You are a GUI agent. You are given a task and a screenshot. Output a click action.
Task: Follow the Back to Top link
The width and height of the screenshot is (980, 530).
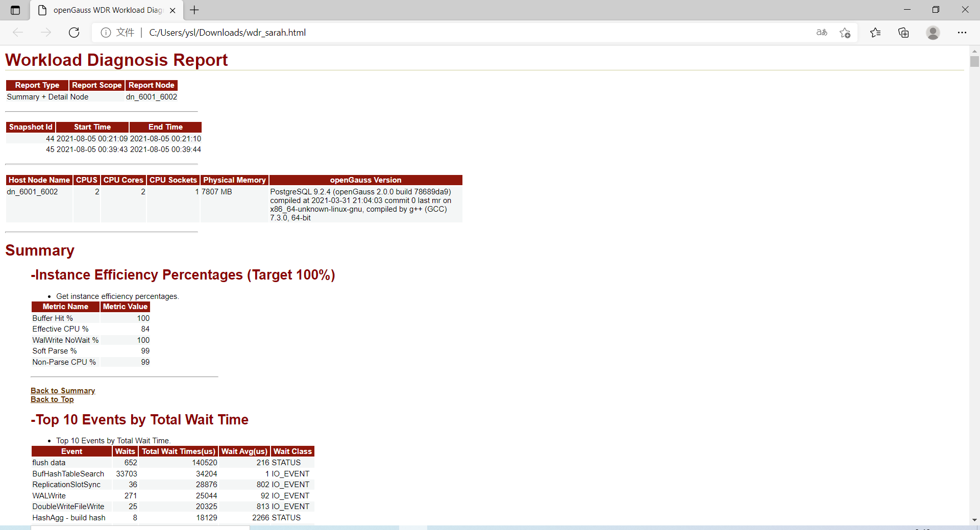(x=52, y=399)
